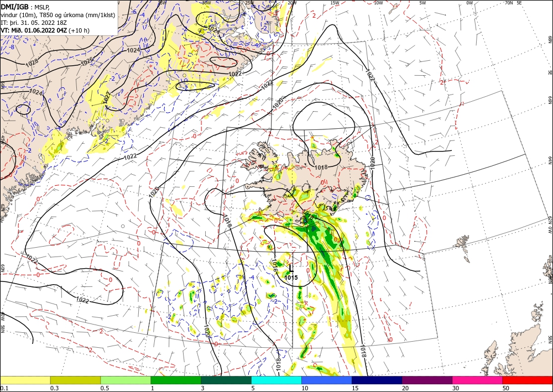The height and width of the screenshot is (392, 553).
Task: Click the 'vindur (10m), T850 og úrkoma' line
Action: (x=58, y=14)
